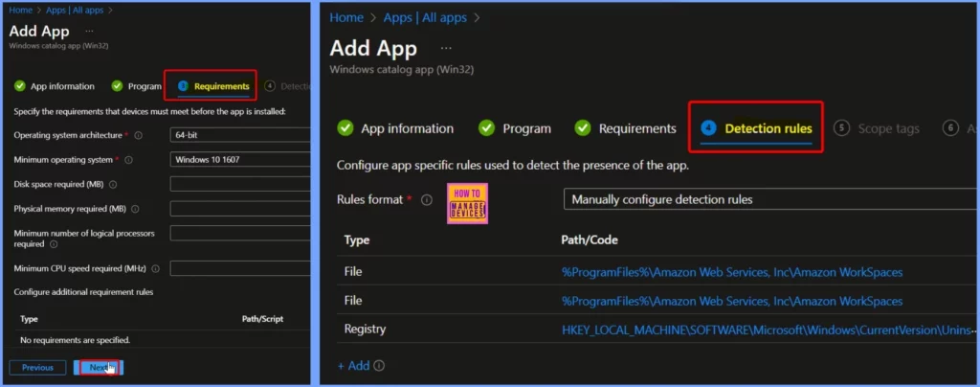Click 'No requirements are specified.' text
This screenshot has width=980, height=387.
(75, 340)
